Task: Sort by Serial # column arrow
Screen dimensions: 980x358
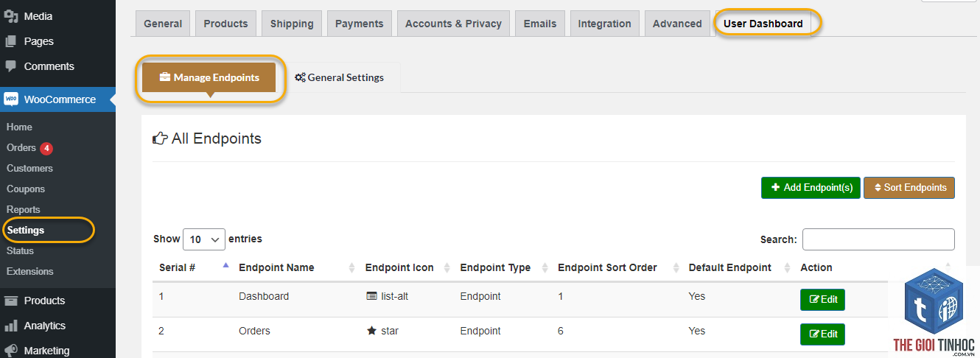Action: tap(225, 265)
